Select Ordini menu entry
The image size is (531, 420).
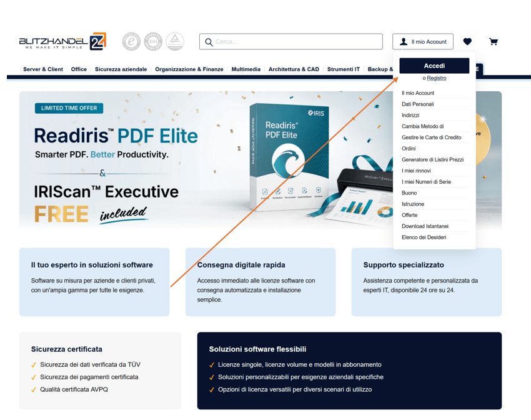tap(409, 148)
